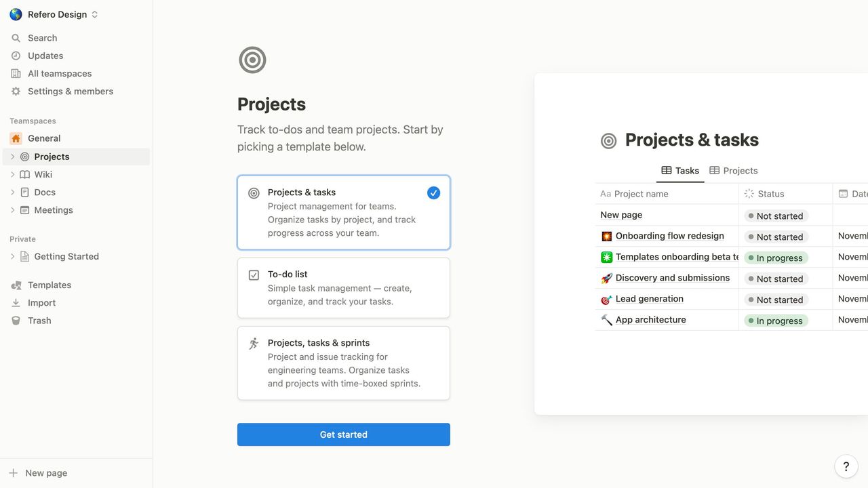Select the Tasks tab in preview

click(680, 170)
